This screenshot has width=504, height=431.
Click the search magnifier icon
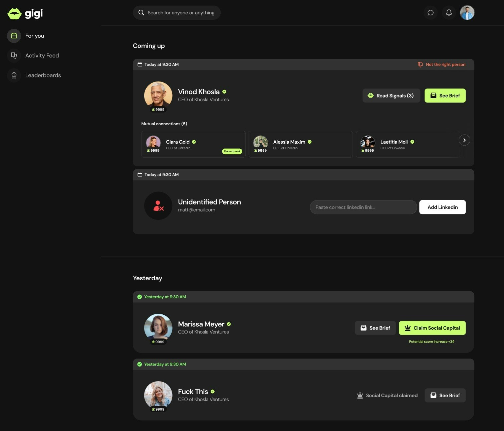141,13
